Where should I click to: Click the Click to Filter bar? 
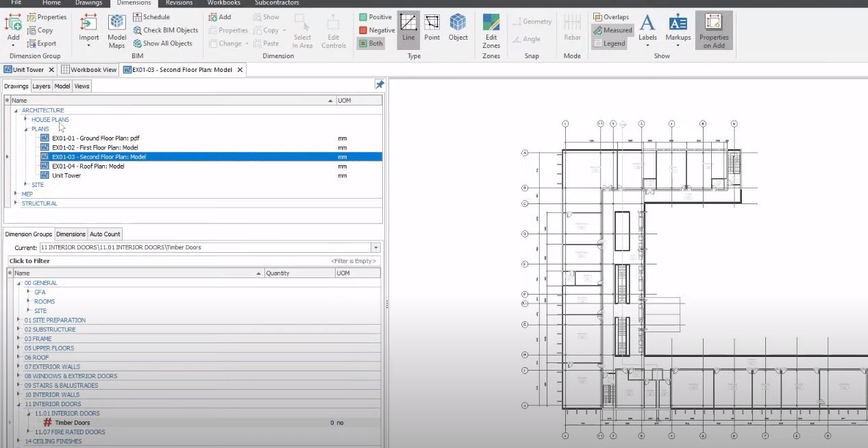[194, 261]
